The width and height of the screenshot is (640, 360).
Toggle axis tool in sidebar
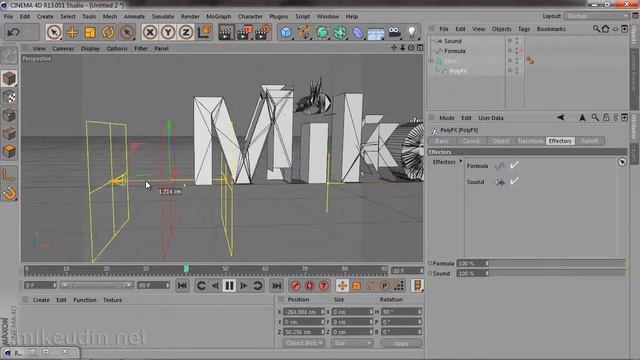point(9,176)
